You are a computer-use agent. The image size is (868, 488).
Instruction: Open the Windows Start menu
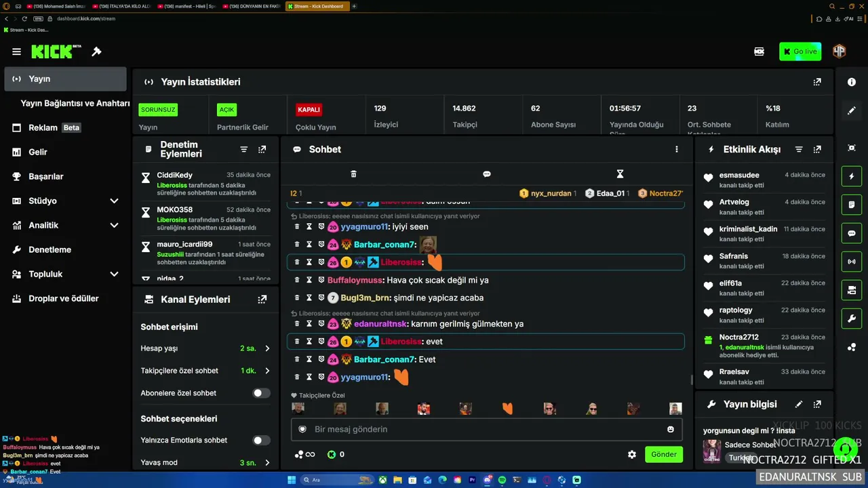292,480
